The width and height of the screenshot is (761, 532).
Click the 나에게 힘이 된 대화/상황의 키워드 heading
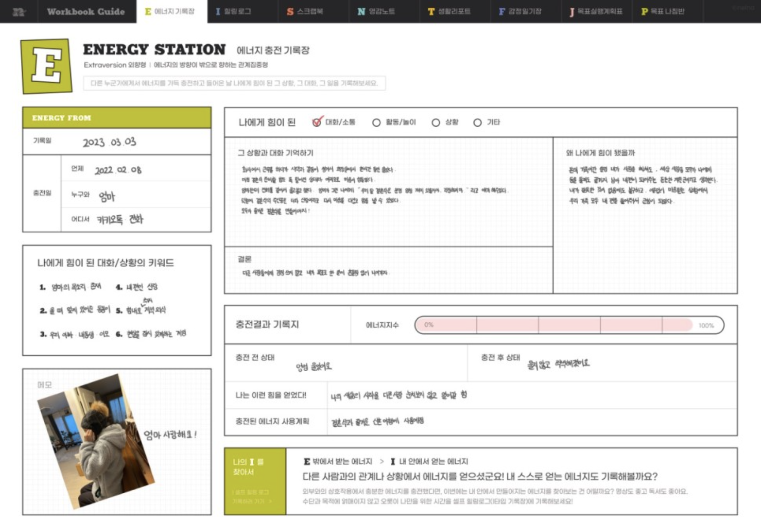[106, 263]
